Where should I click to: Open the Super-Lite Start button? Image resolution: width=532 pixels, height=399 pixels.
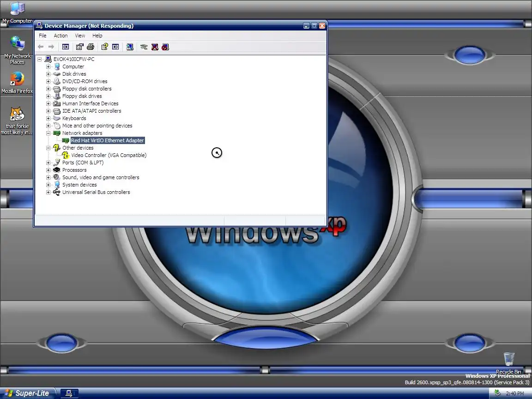(x=28, y=393)
